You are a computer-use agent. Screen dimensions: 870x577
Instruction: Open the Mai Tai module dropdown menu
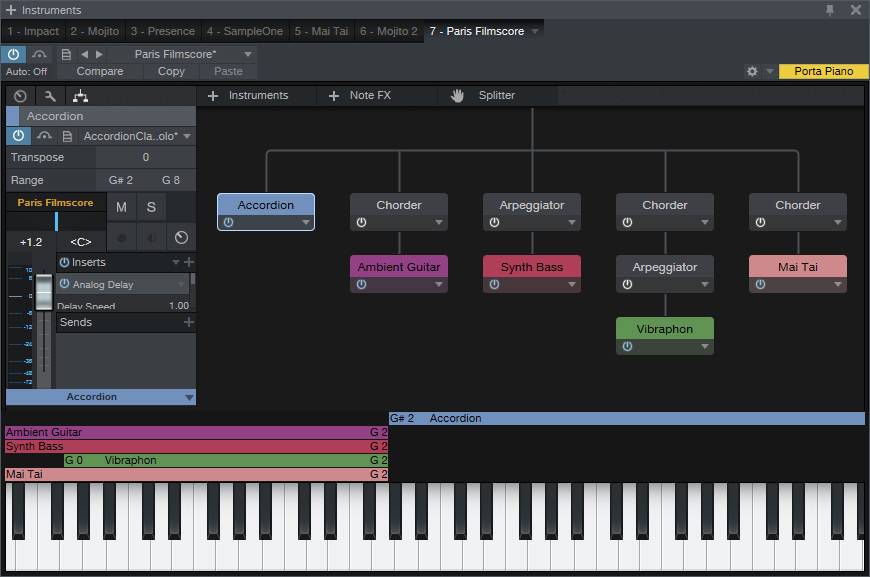837,285
